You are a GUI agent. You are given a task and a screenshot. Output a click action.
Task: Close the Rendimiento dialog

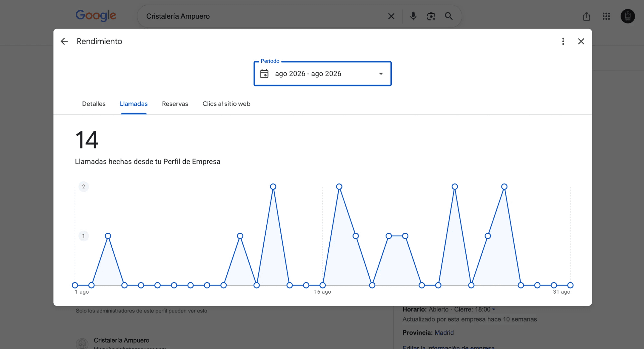581,41
